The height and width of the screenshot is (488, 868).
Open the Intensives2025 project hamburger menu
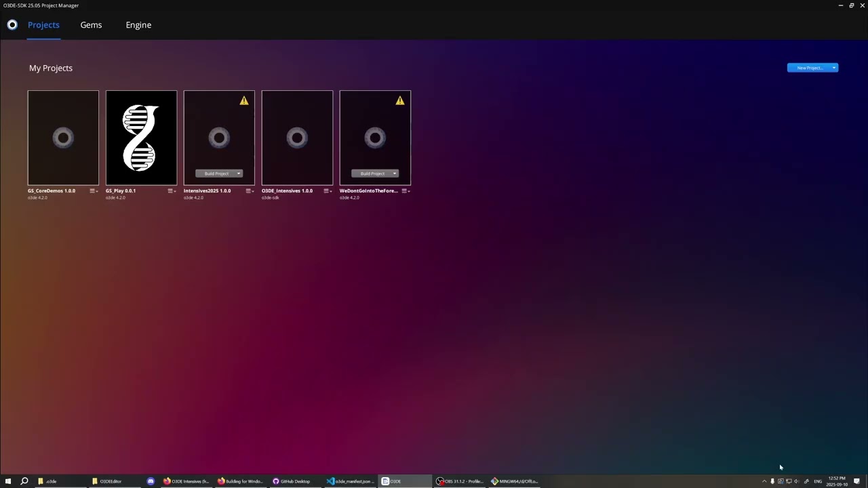[250, 191]
